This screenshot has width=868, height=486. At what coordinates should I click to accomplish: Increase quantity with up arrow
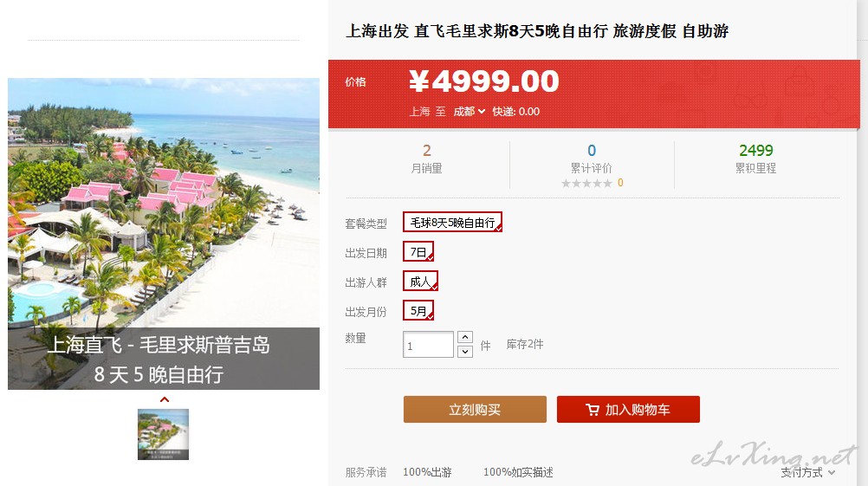(465, 337)
